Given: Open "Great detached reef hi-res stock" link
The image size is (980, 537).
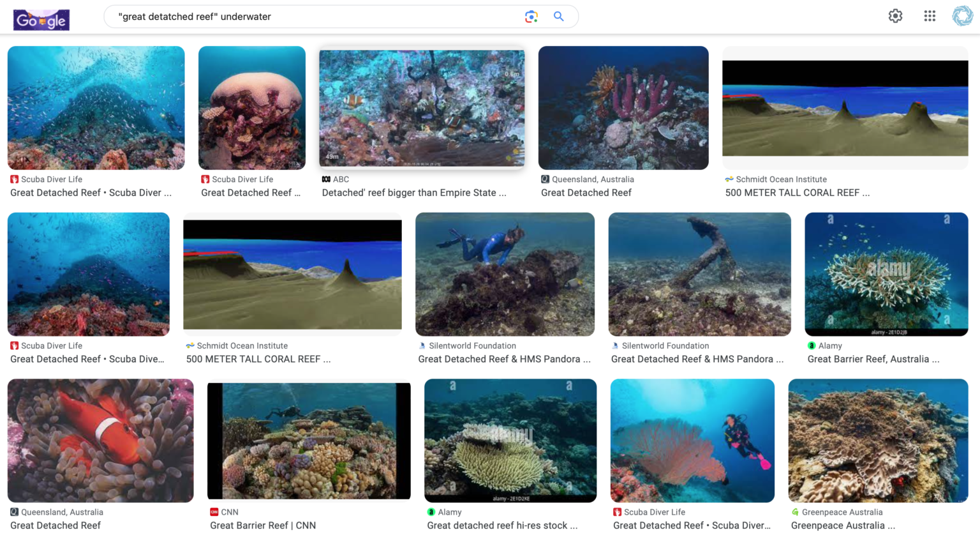Looking at the screenshot, I should (x=502, y=526).
